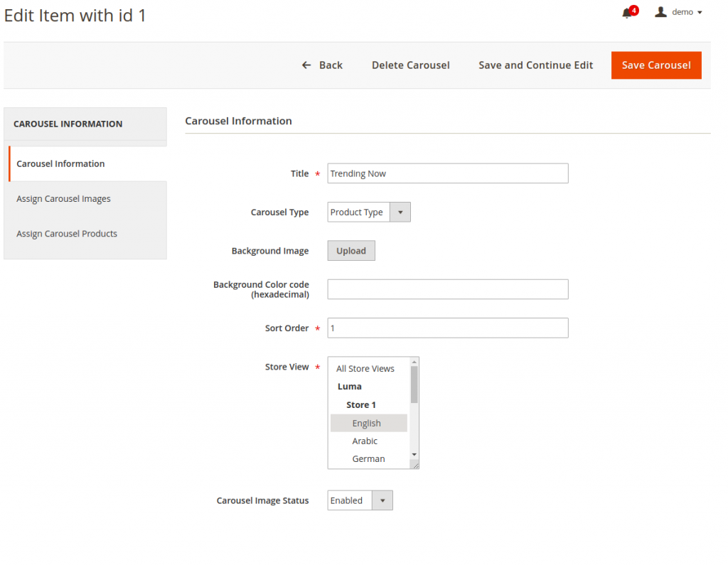Click the back arrow icon beside Back
Image resolution: width=728 pixels, height=565 pixels.
pyautogui.click(x=306, y=65)
